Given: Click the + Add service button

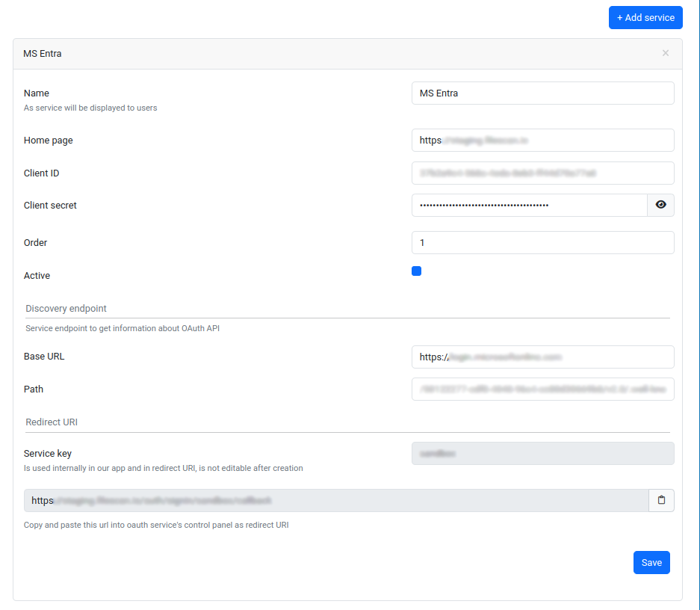Looking at the screenshot, I should click(x=645, y=17).
